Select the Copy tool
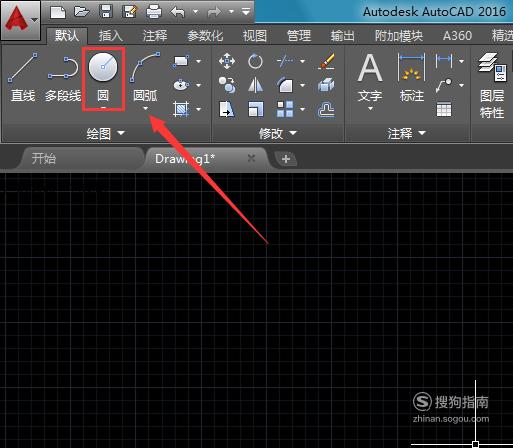 click(227, 85)
